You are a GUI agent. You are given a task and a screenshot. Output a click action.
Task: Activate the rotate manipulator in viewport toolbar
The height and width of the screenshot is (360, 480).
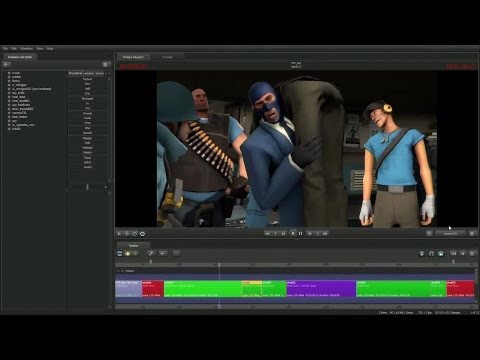tap(135, 234)
